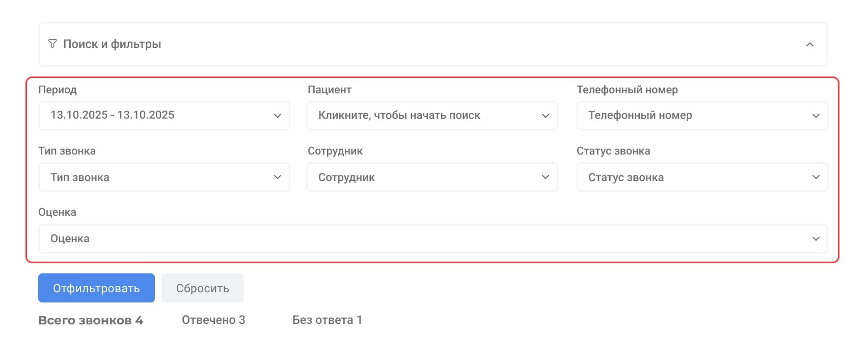Click the Оценка chevron arrow
Screen dimensions: 868x355
point(816,239)
